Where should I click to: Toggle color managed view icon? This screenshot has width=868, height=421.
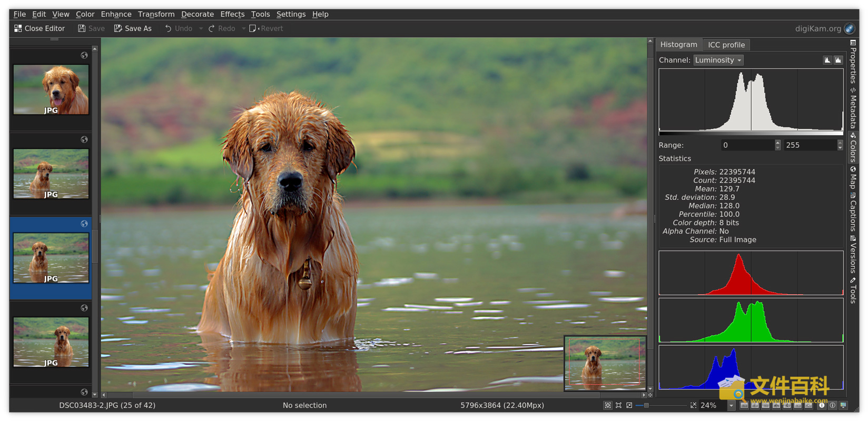[843, 405]
